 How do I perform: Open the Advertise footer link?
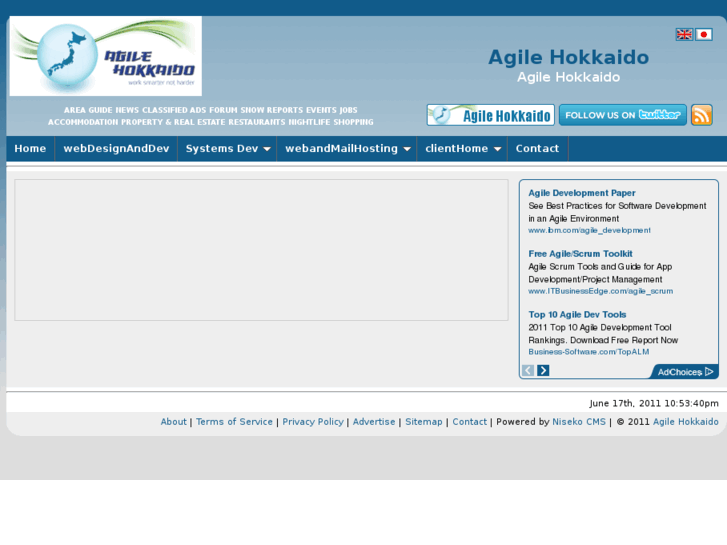pyautogui.click(x=374, y=422)
